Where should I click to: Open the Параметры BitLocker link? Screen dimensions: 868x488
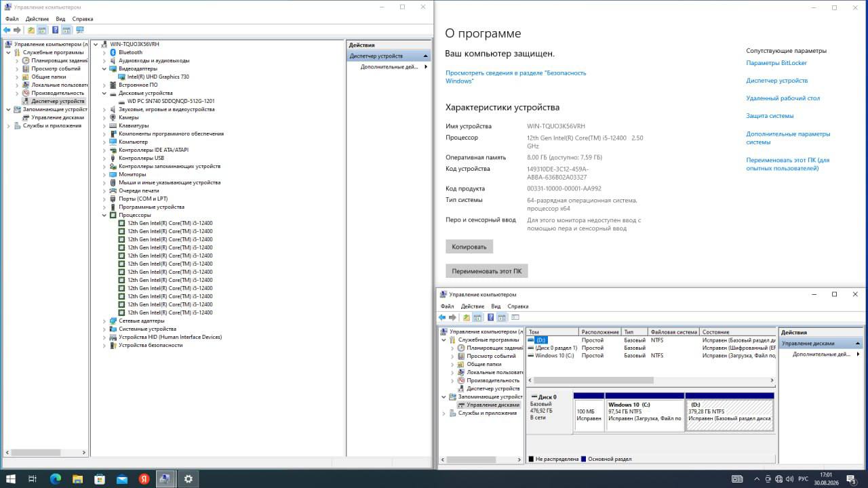(776, 63)
